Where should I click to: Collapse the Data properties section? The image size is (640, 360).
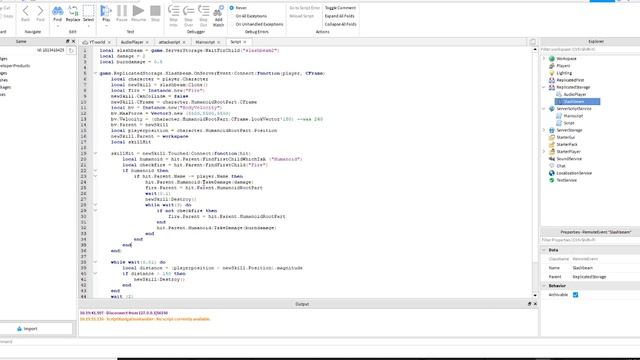tap(544, 250)
